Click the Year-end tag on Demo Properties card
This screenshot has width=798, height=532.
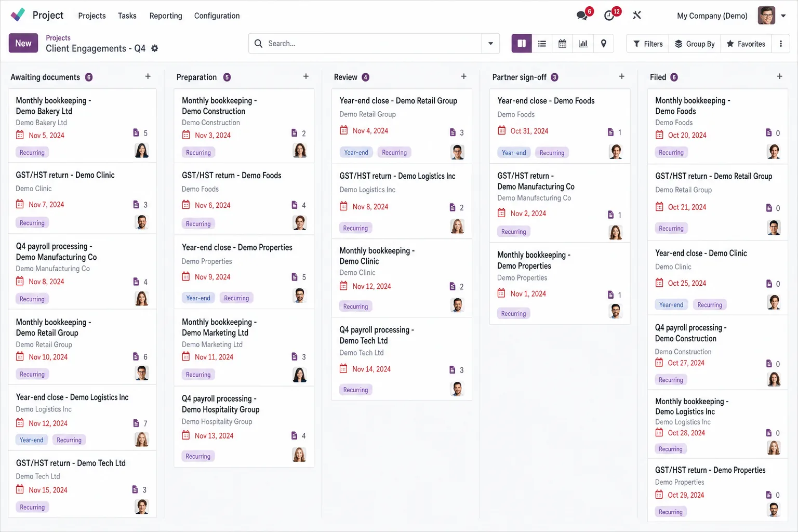pos(198,298)
